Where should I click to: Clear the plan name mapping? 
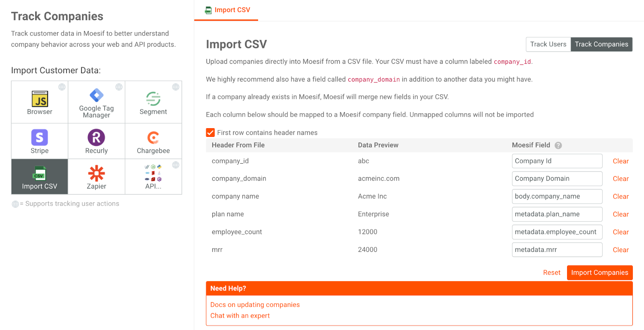pyautogui.click(x=620, y=214)
